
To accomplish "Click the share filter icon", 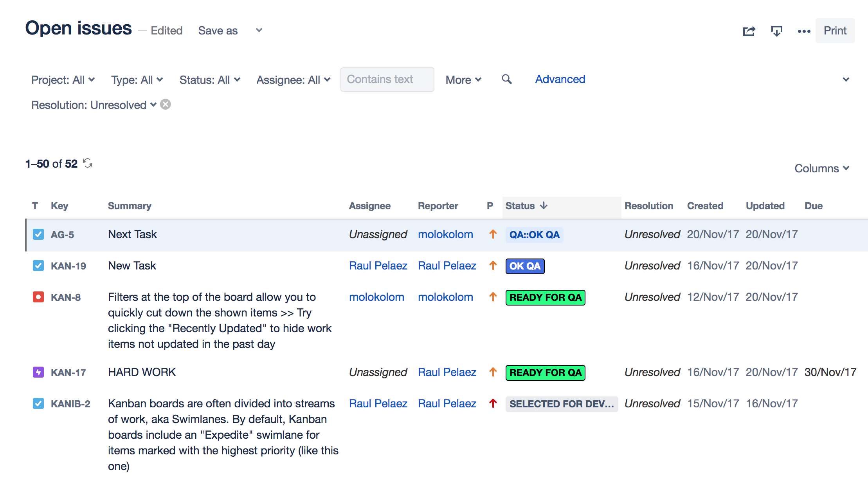I will point(749,31).
